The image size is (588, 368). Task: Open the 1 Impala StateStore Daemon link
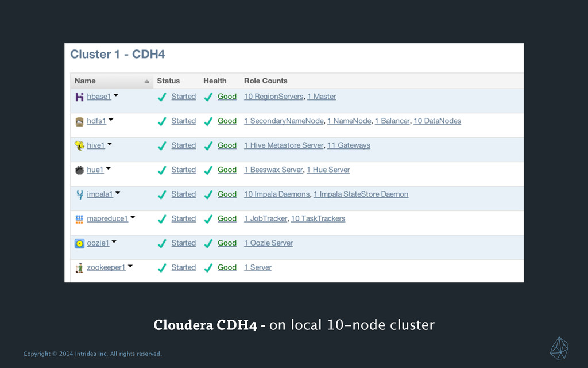(361, 194)
